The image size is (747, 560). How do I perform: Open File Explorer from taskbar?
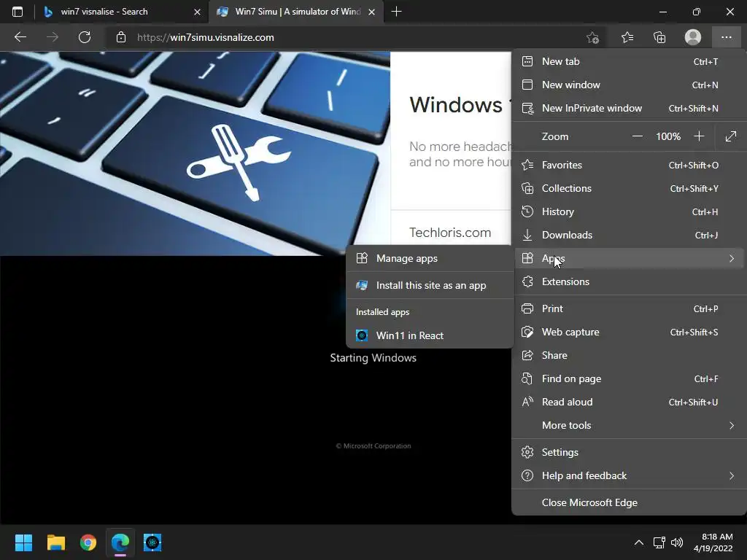[55, 542]
